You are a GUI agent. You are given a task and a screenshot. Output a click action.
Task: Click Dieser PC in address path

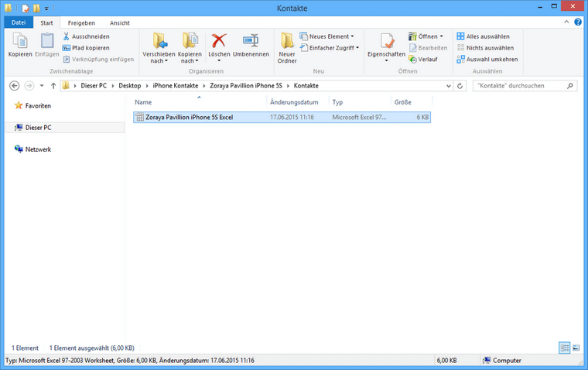tap(94, 86)
